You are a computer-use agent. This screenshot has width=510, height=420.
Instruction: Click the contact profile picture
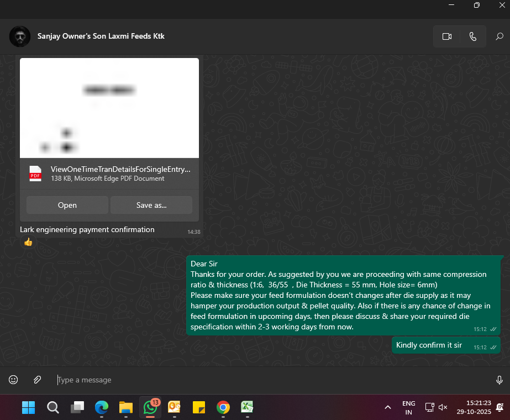coord(20,36)
